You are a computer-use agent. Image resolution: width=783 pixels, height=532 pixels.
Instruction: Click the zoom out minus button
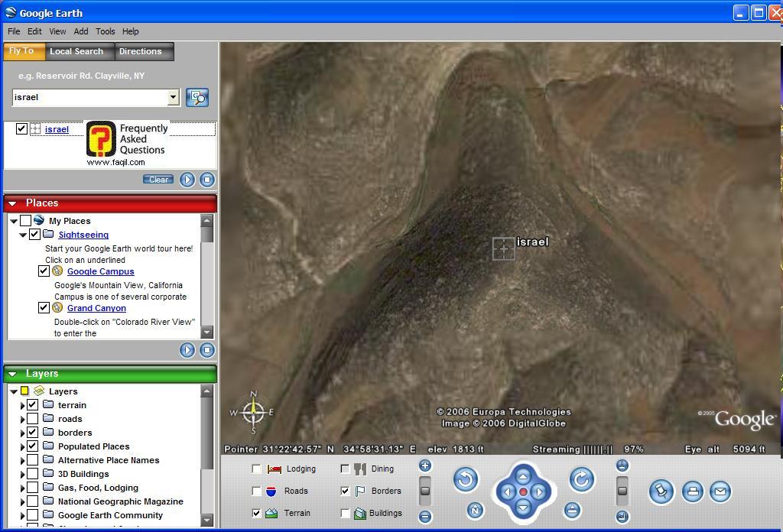point(425,517)
